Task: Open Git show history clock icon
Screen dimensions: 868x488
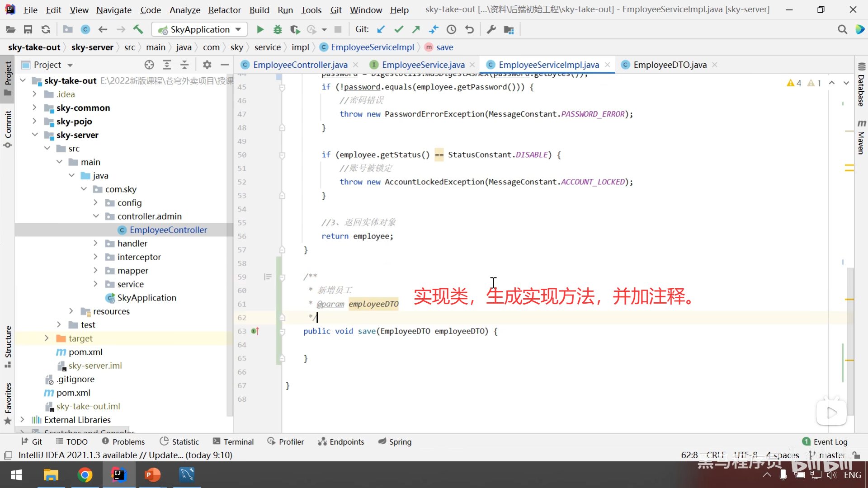Action: click(x=451, y=29)
